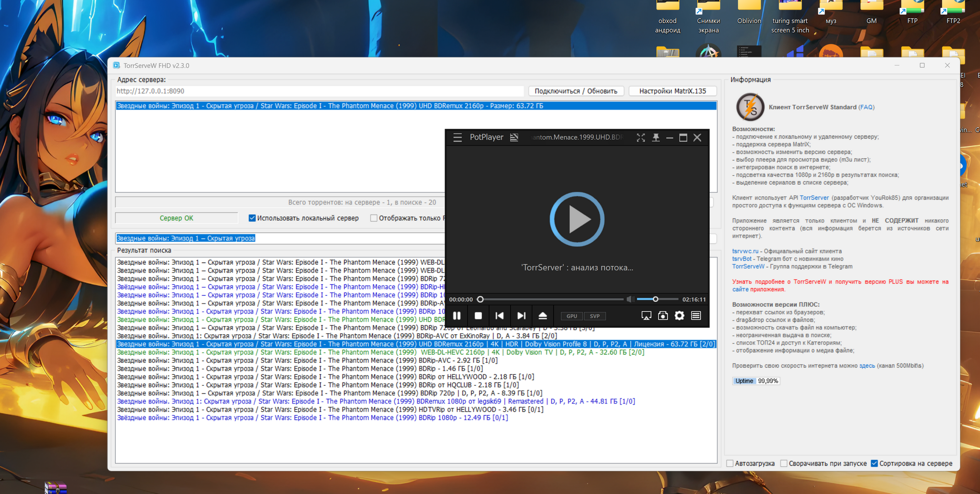
Task: Show the PotPlayer playlist panel icon
Action: [x=696, y=315]
